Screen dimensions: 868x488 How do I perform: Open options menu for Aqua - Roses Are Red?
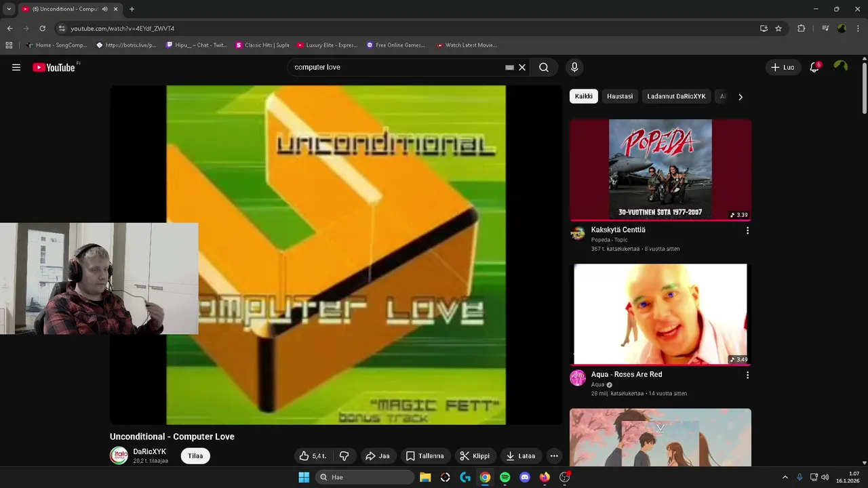(747, 375)
